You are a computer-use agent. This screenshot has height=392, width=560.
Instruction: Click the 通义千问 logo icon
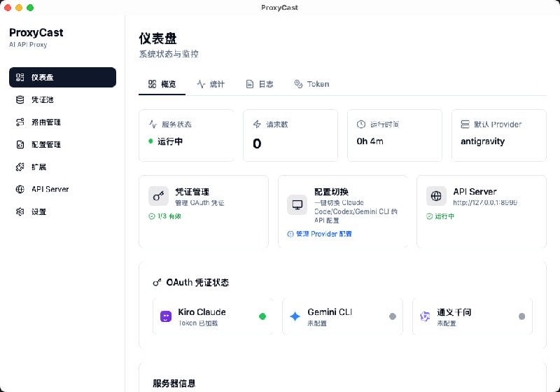click(x=425, y=316)
